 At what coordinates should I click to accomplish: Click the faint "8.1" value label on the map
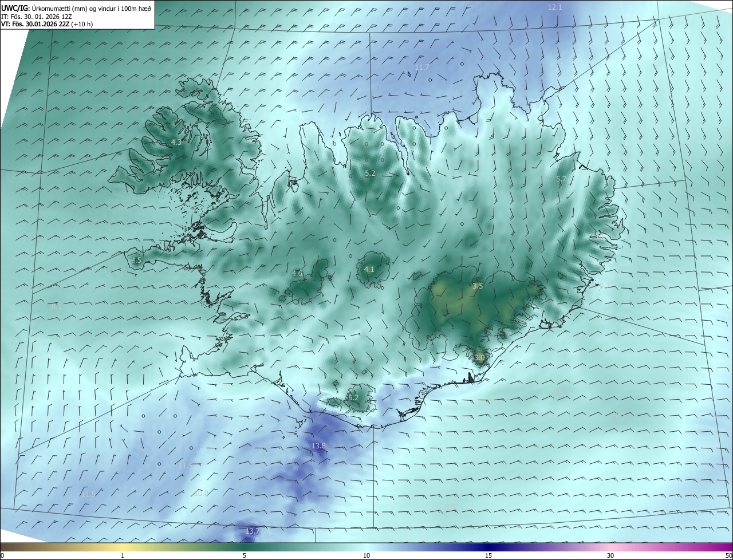[57, 307]
